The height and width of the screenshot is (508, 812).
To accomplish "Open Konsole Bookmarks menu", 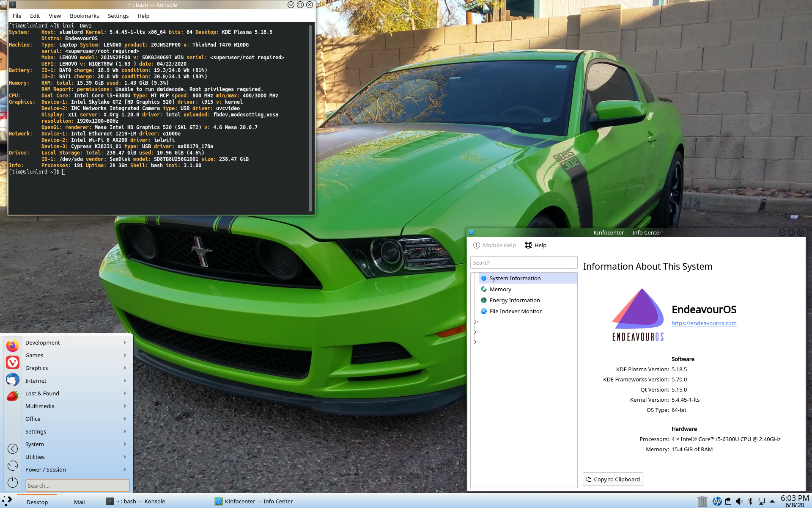I will tap(85, 16).
